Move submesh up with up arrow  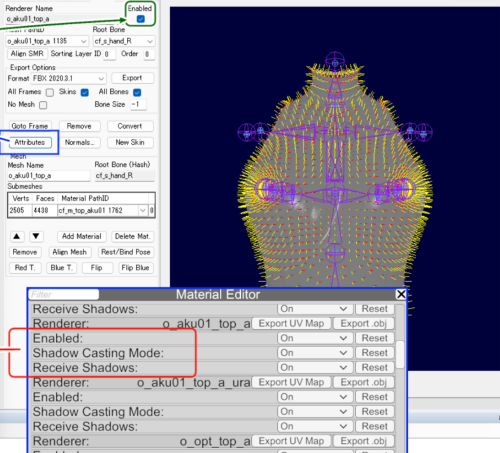[x=17, y=237]
